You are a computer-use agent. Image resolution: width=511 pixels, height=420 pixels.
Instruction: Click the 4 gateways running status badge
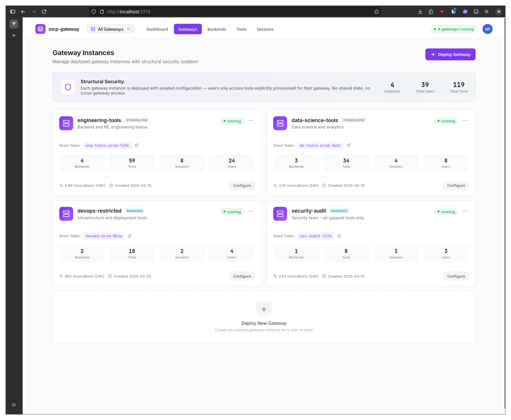point(454,29)
